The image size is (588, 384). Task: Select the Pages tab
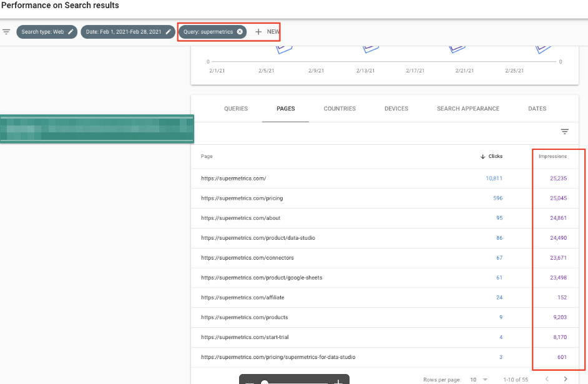pyautogui.click(x=286, y=109)
